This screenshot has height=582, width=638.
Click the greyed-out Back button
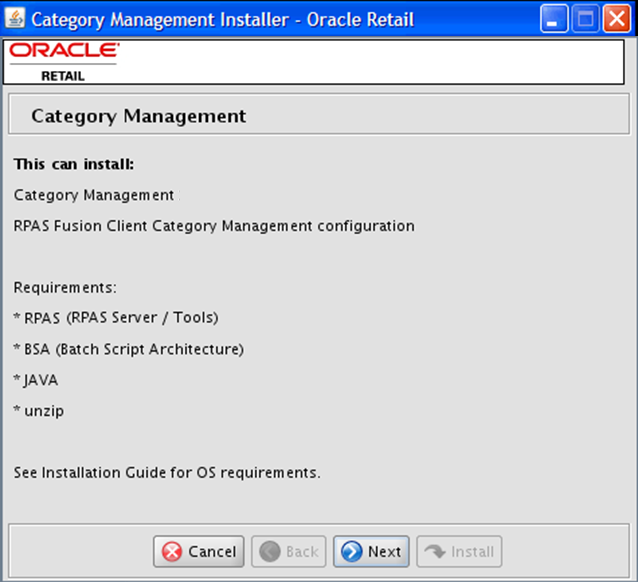(x=288, y=551)
